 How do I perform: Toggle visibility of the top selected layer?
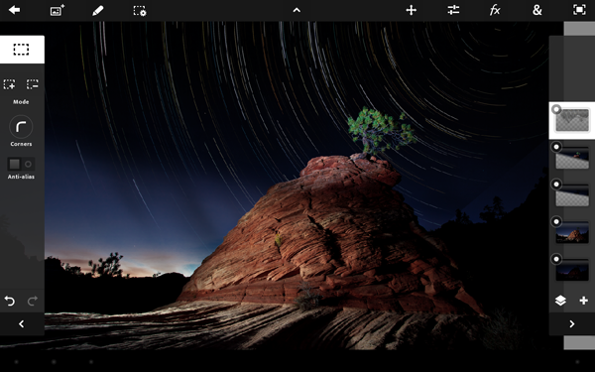[556, 110]
